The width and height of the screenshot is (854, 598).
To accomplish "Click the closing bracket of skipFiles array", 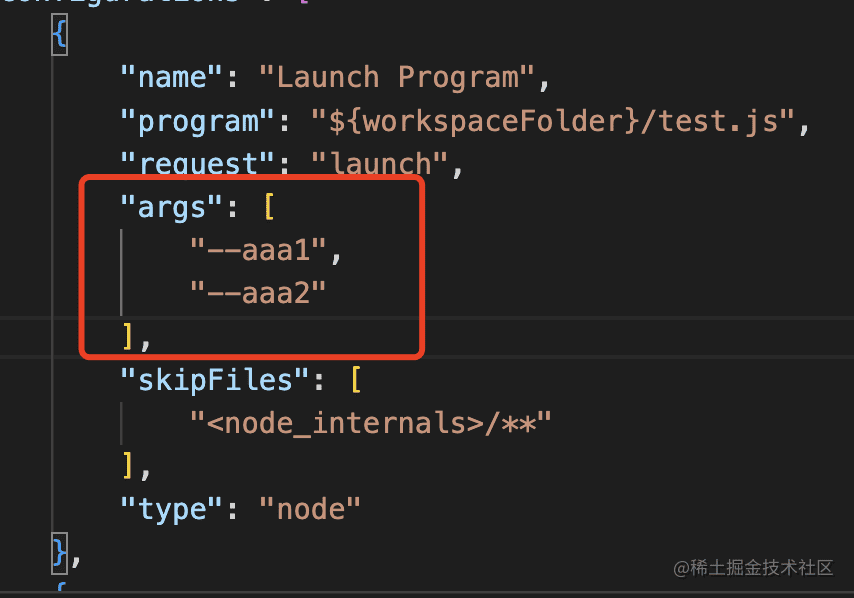I will pos(128,466).
